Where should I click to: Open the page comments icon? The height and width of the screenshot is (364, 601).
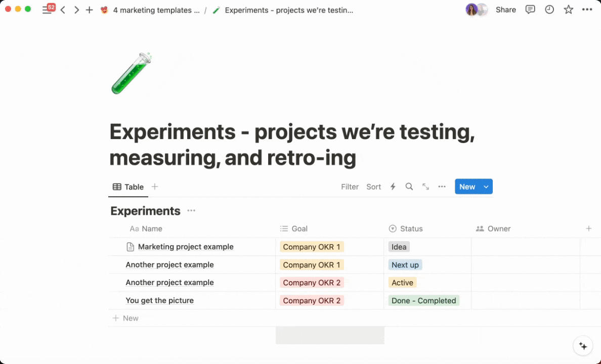pos(530,10)
